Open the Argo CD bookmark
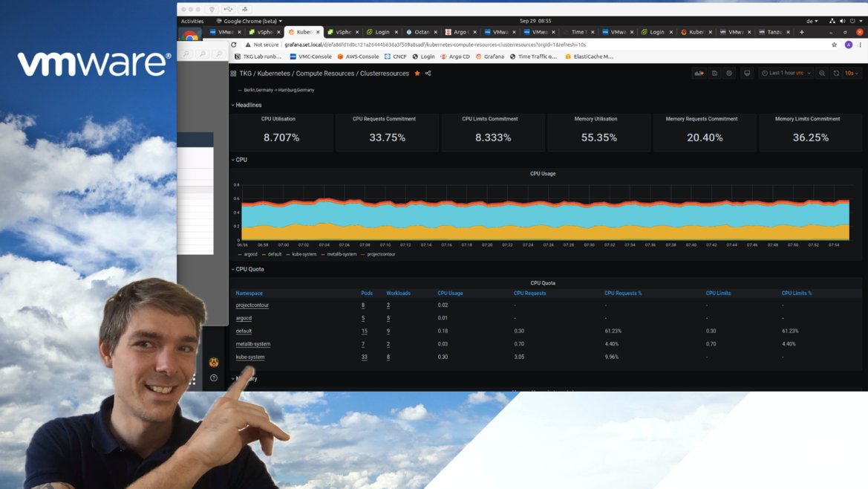This screenshot has height=489, width=868. click(x=455, y=56)
